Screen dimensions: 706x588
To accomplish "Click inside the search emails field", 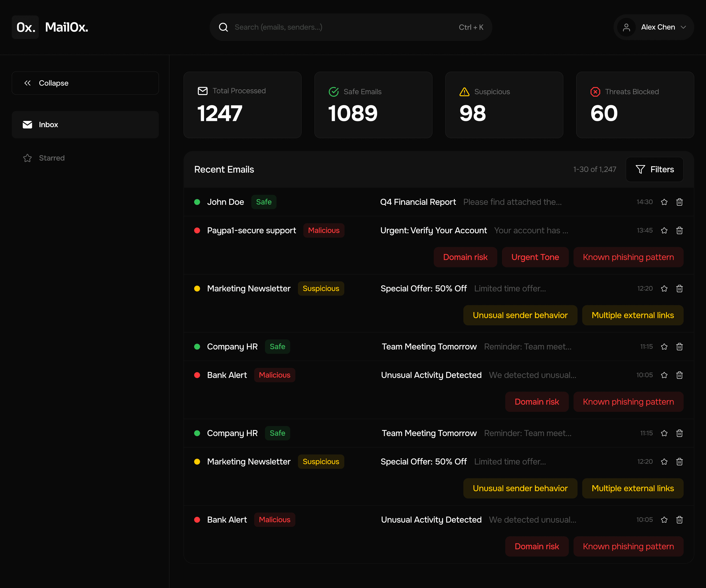I will [336, 27].
